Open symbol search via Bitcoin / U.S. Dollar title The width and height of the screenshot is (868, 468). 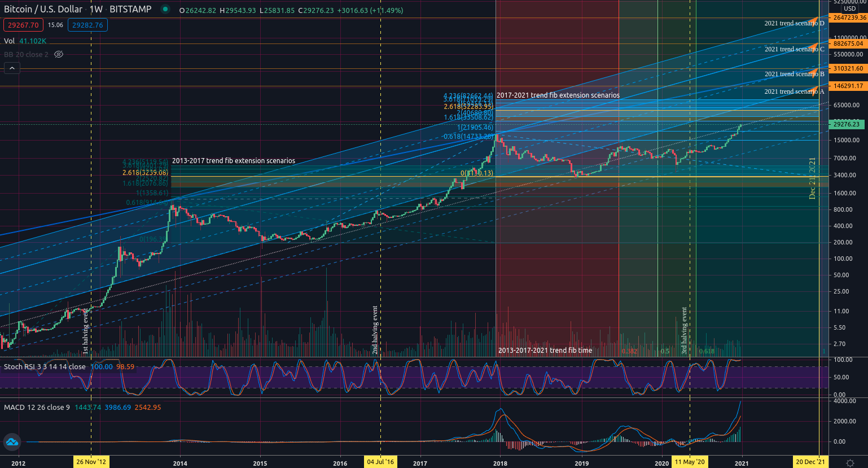43,10
